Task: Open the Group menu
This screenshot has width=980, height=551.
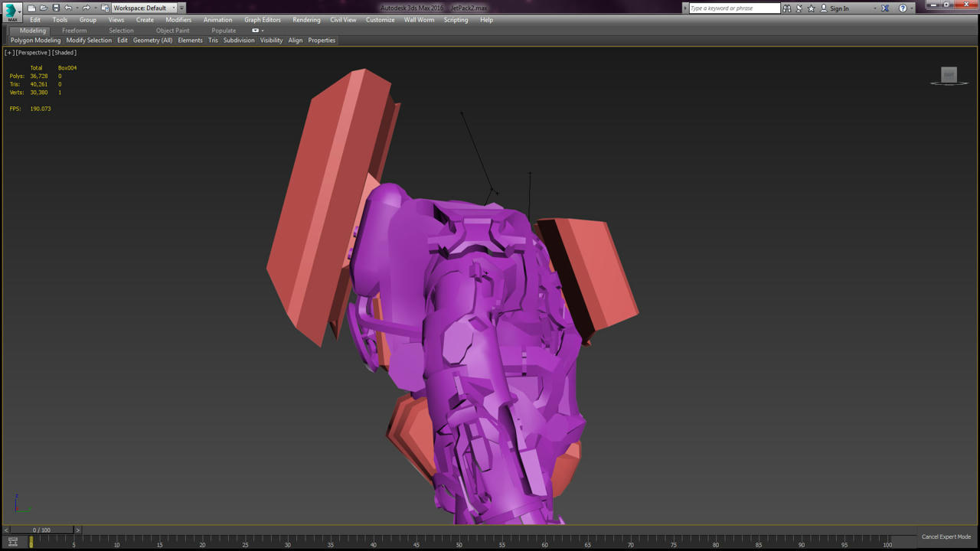Action: pos(88,20)
